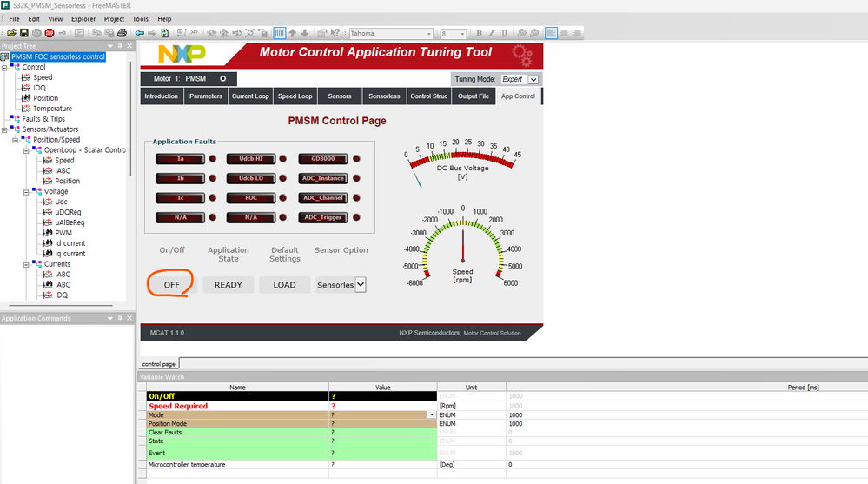Collapse the Control tree node
The width and height of the screenshot is (868, 484).
(4, 67)
